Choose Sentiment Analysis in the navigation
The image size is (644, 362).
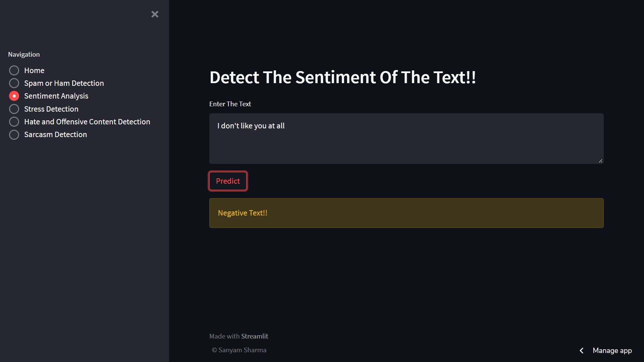tap(14, 96)
